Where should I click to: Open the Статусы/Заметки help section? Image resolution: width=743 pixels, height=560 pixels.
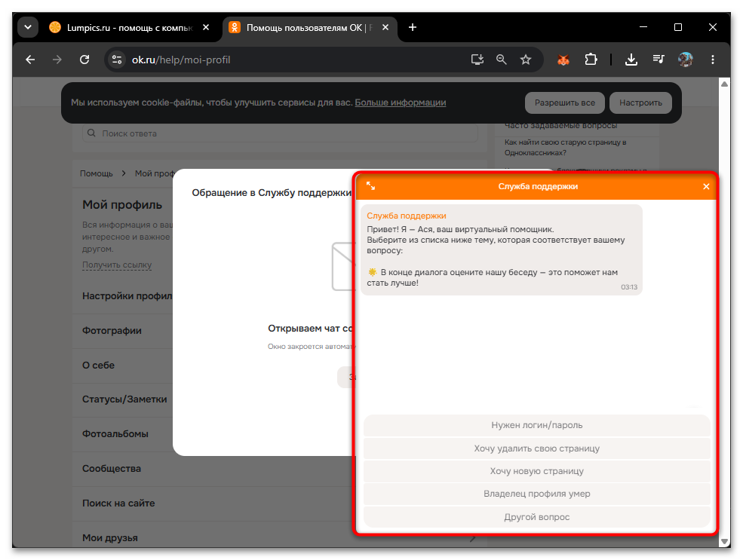(x=124, y=399)
